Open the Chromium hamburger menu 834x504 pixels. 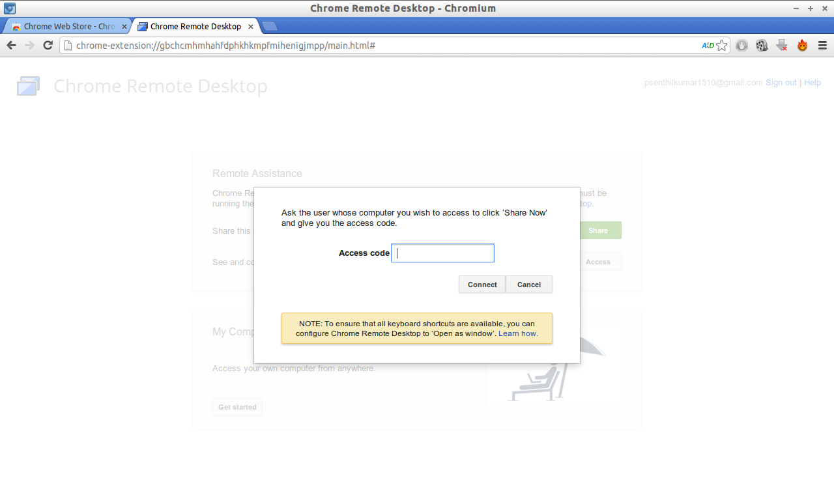pyautogui.click(x=822, y=46)
